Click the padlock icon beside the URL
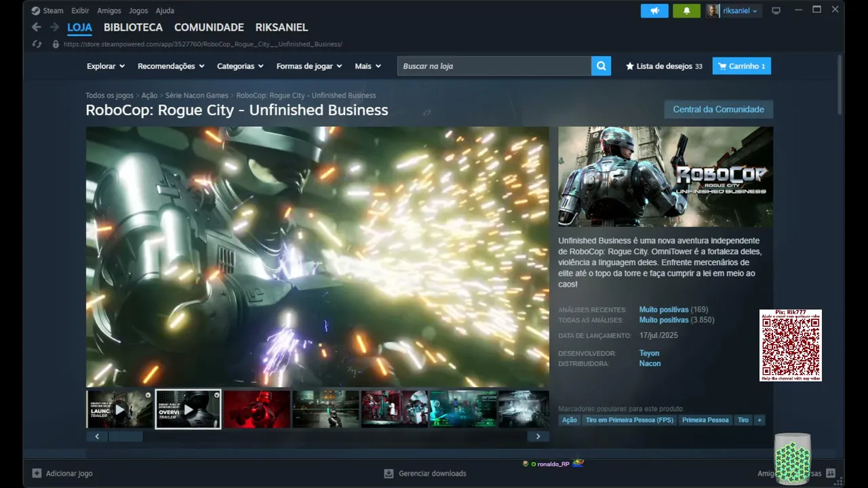Image resolution: width=868 pixels, height=488 pixels. coord(56,44)
